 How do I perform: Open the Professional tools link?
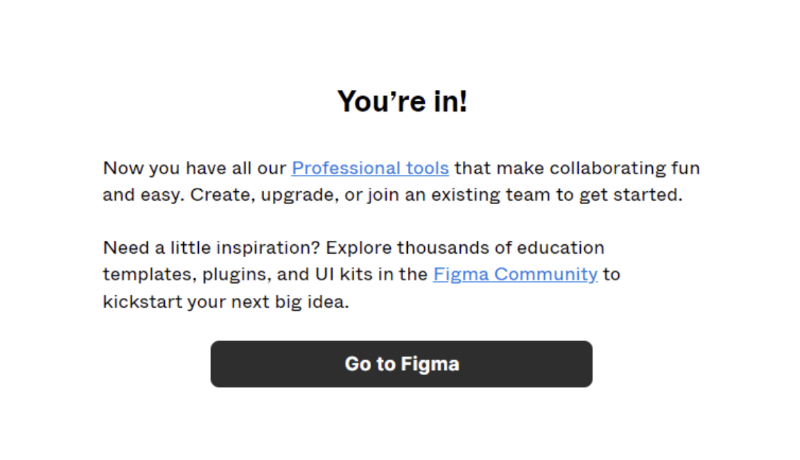(x=370, y=168)
